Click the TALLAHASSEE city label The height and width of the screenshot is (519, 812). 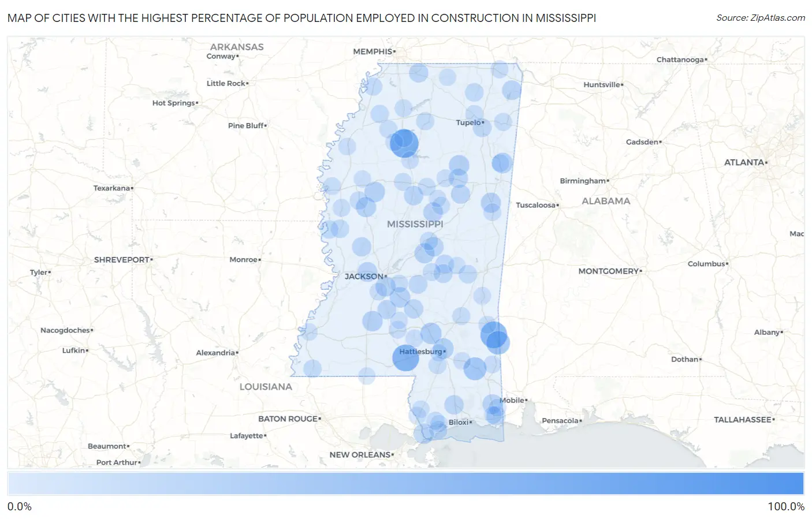pyautogui.click(x=743, y=420)
